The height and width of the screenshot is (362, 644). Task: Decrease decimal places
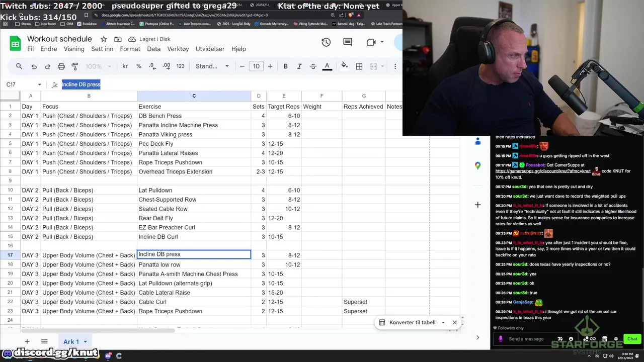[x=152, y=66]
